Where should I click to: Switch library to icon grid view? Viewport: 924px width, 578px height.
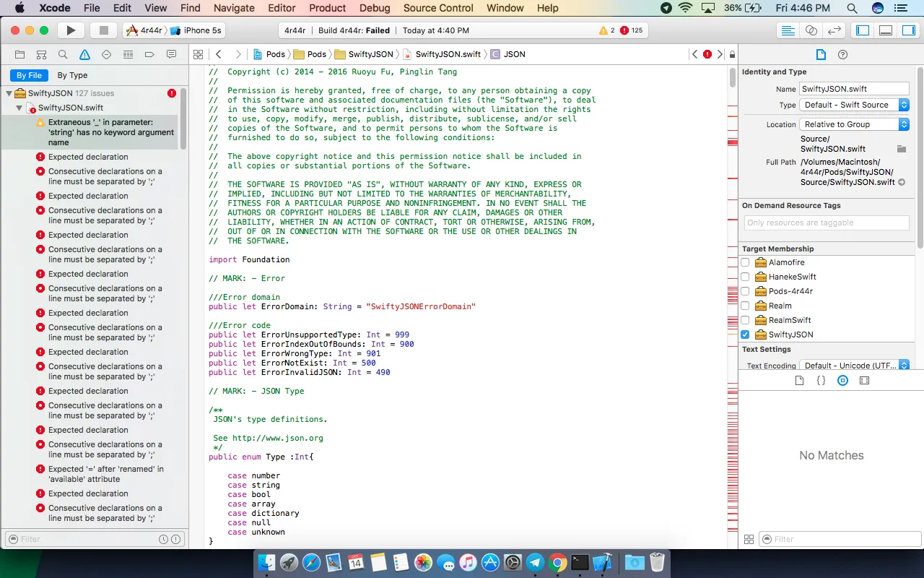pyautogui.click(x=749, y=539)
